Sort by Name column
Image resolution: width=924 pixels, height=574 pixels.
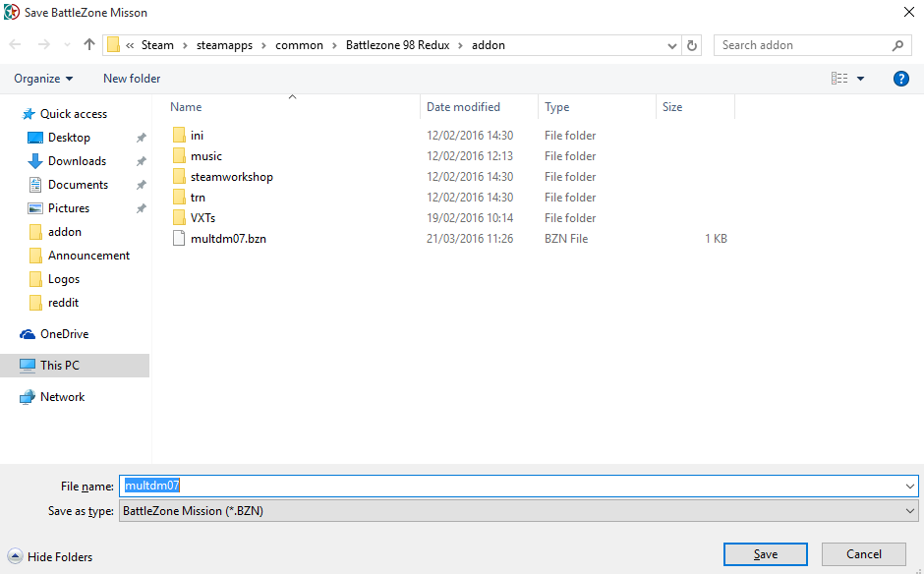point(186,107)
